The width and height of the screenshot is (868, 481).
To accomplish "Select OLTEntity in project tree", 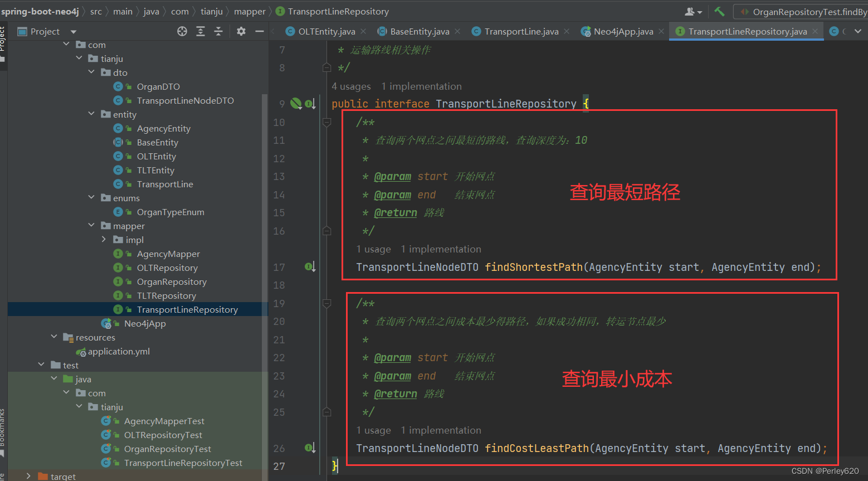I will tap(157, 156).
